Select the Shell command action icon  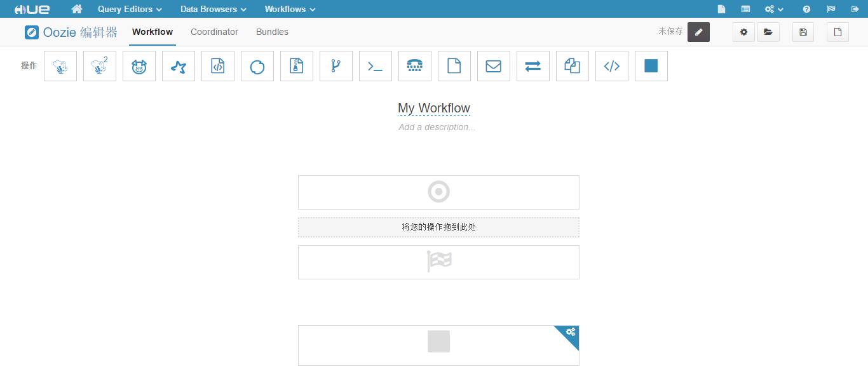tap(376, 66)
